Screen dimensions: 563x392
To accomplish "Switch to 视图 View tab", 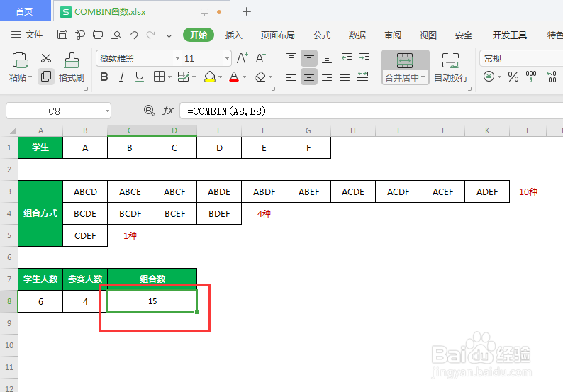I will 428,35.
